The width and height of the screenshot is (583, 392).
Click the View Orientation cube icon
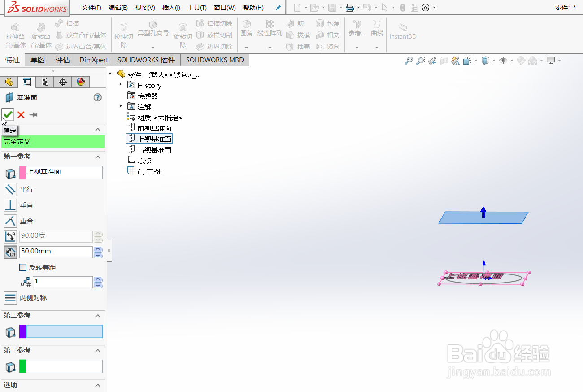(x=467, y=61)
